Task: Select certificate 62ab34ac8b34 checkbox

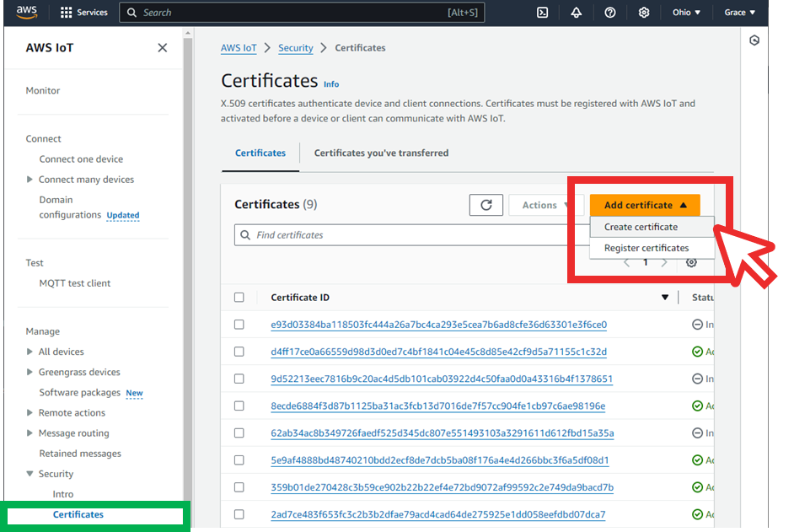Action: tap(239, 433)
